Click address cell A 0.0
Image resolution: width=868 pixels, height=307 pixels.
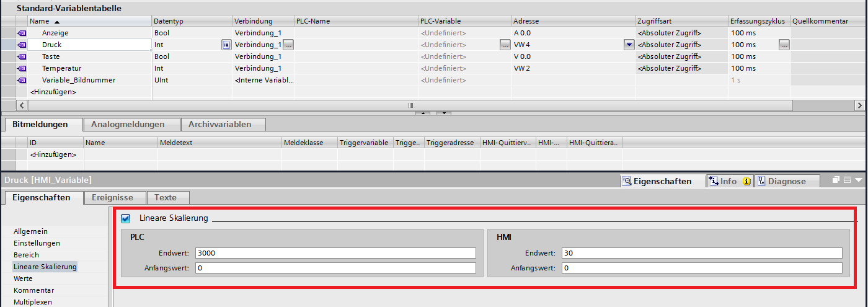(x=573, y=33)
